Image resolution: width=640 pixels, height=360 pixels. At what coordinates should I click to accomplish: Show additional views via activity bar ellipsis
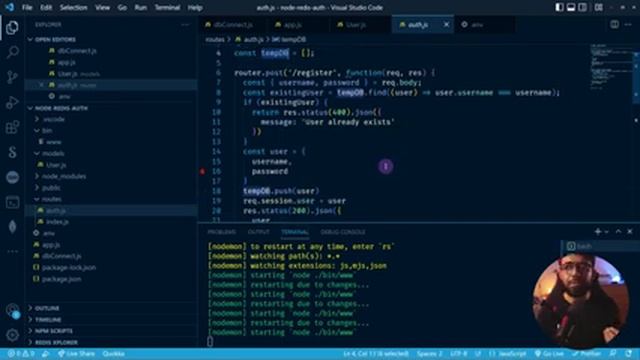point(12,251)
